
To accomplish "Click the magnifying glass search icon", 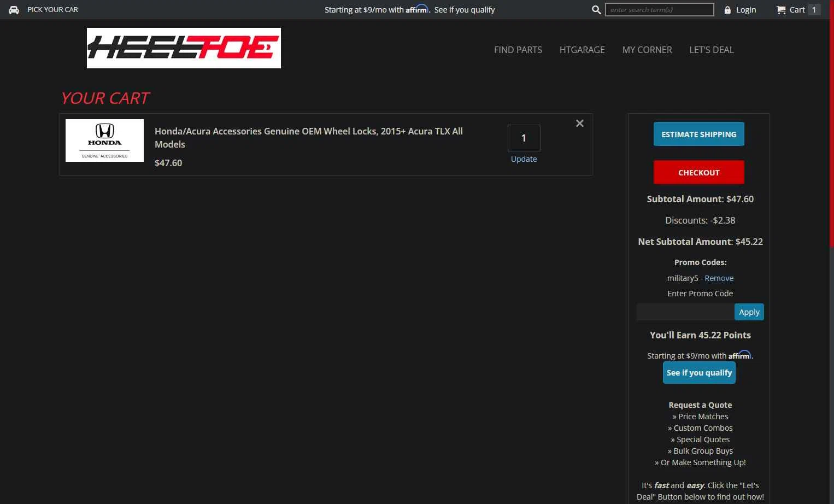I will click(x=596, y=10).
